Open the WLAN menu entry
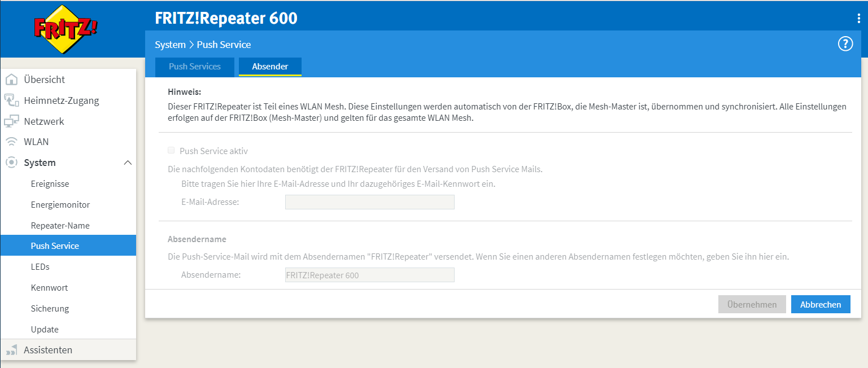Viewport: 868px width, 368px height. coord(36,142)
